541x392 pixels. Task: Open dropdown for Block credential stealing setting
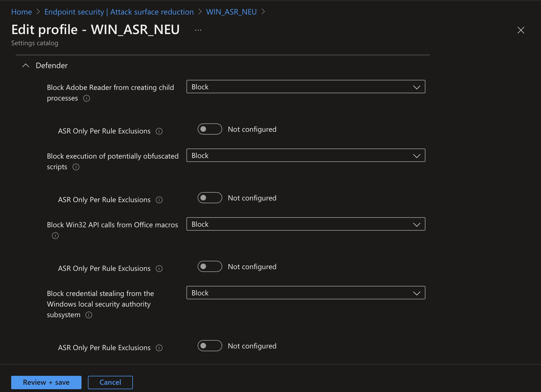(306, 293)
